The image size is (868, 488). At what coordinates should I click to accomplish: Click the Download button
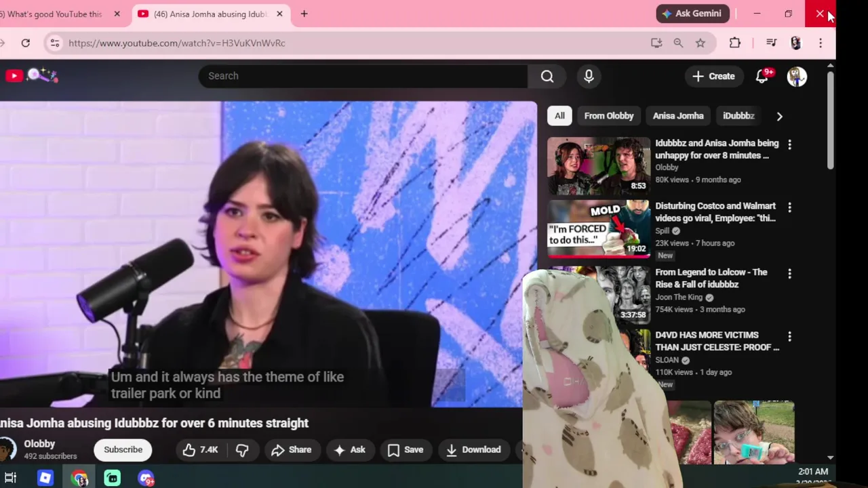click(473, 449)
